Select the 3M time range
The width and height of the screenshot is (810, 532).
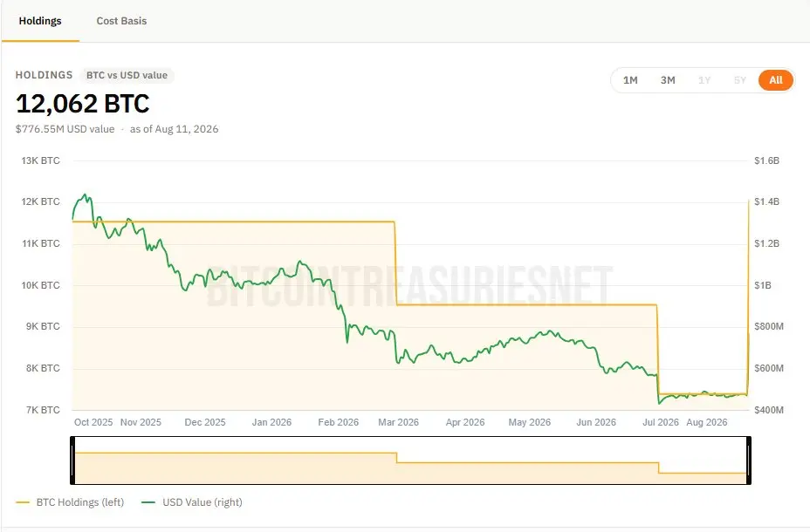pos(668,80)
